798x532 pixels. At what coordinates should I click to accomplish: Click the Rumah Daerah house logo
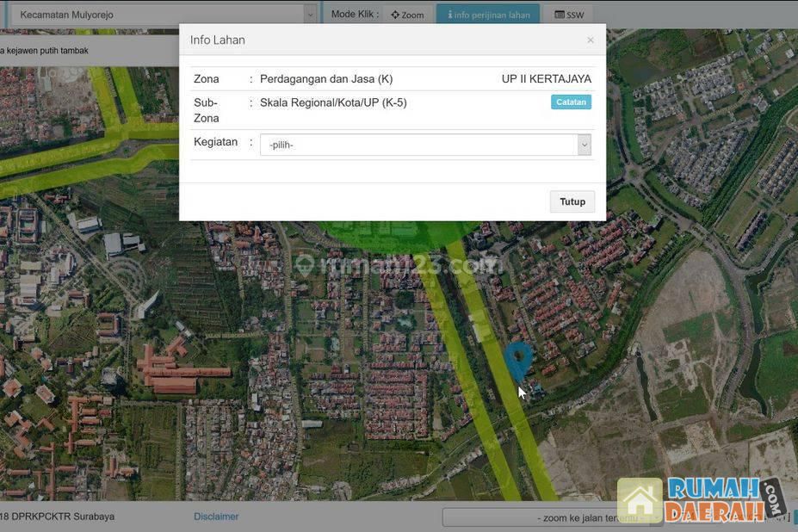click(640, 501)
